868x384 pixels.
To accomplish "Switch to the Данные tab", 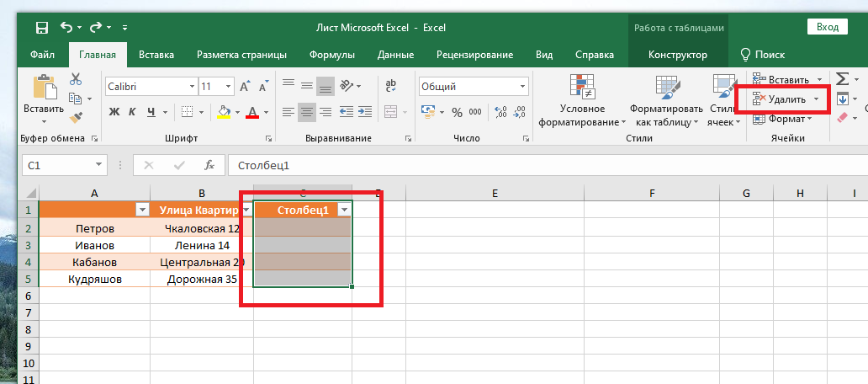I will pyautogui.click(x=395, y=55).
